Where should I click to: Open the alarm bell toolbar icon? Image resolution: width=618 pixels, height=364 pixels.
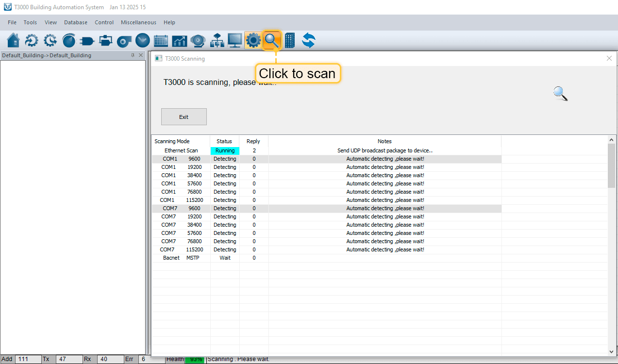[198, 41]
